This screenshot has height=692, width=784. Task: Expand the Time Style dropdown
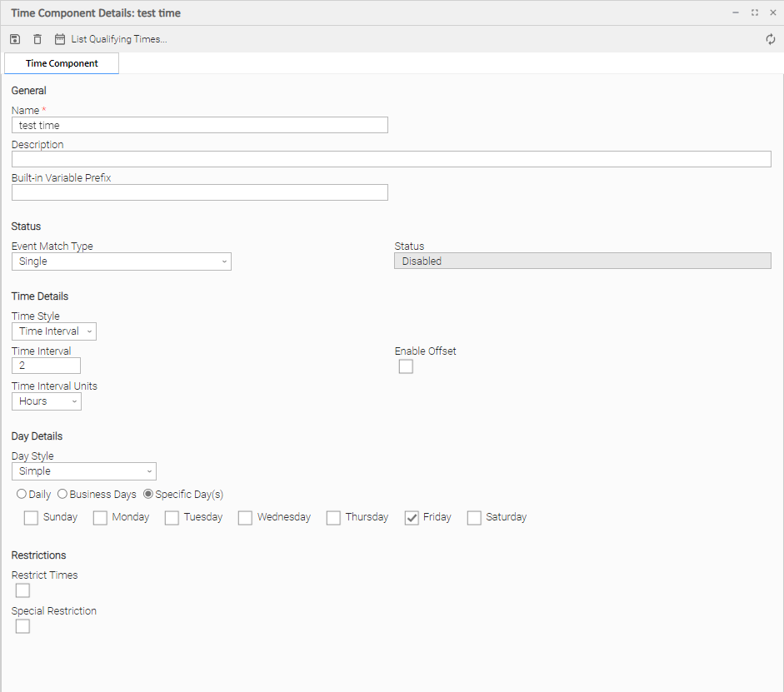[x=54, y=331]
